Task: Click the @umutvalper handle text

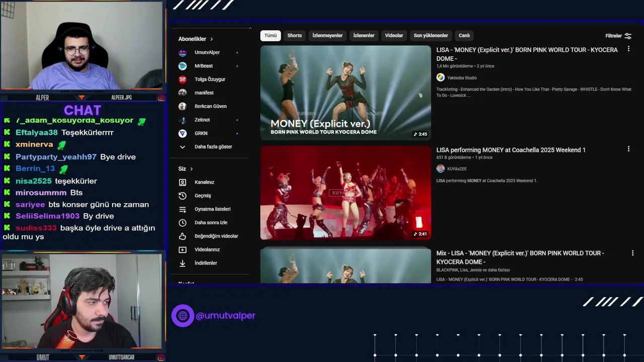Action: (x=225, y=316)
